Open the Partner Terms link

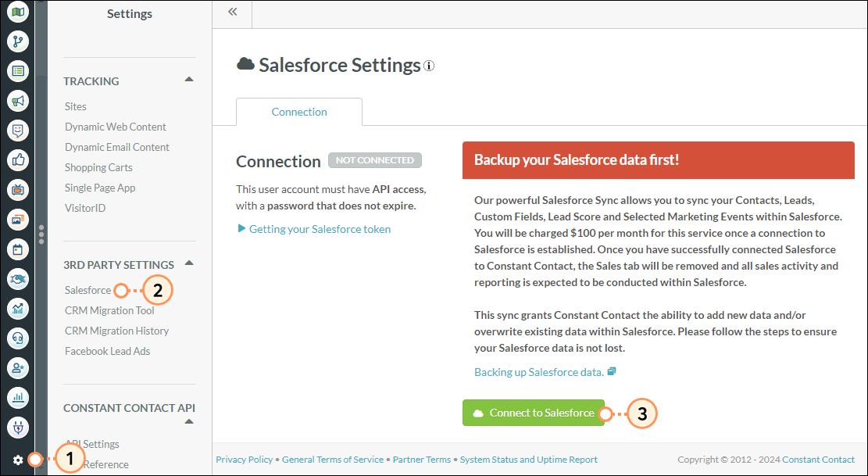(x=422, y=460)
